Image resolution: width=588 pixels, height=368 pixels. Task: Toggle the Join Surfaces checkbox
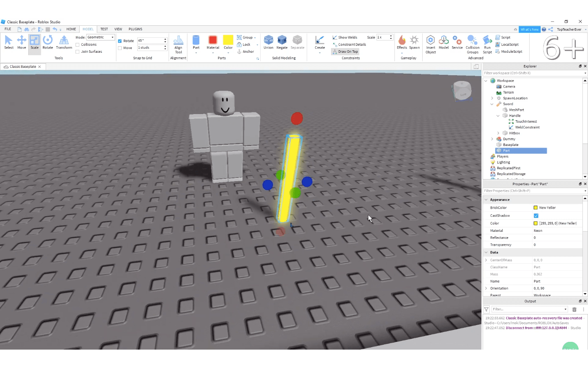click(78, 52)
